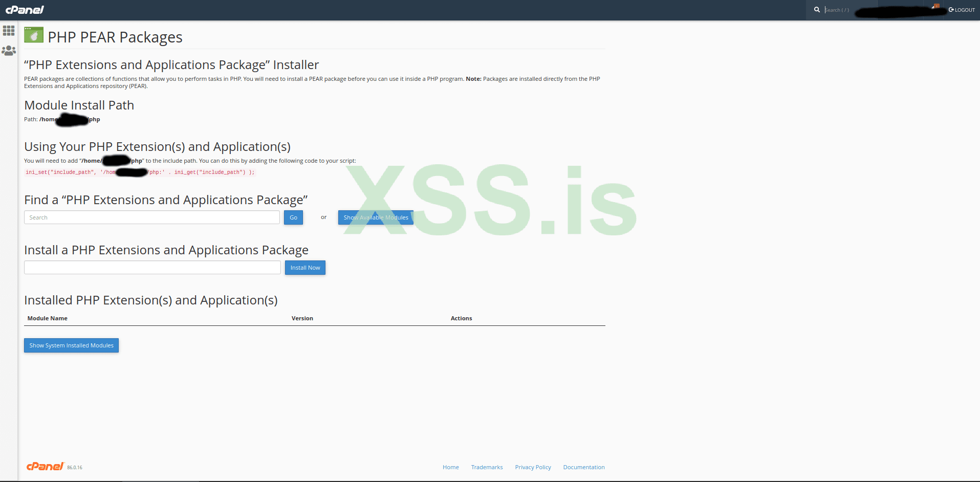The width and height of the screenshot is (980, 482).
Task: Click the ini_set include_path code snippet
Action: [140, 172]
